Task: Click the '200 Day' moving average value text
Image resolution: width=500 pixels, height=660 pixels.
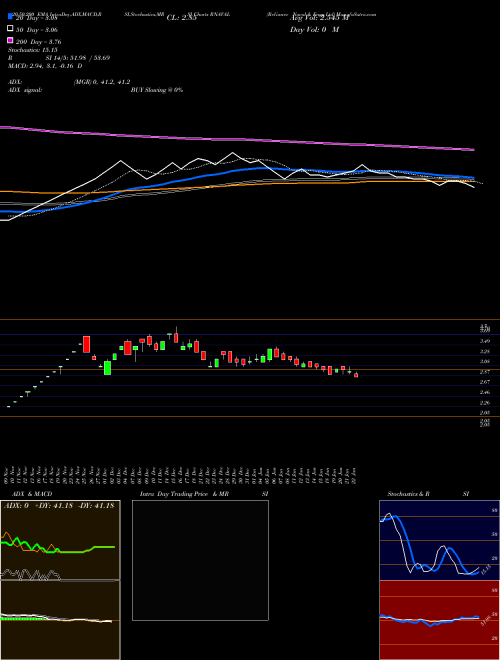Action: (38, 42)
